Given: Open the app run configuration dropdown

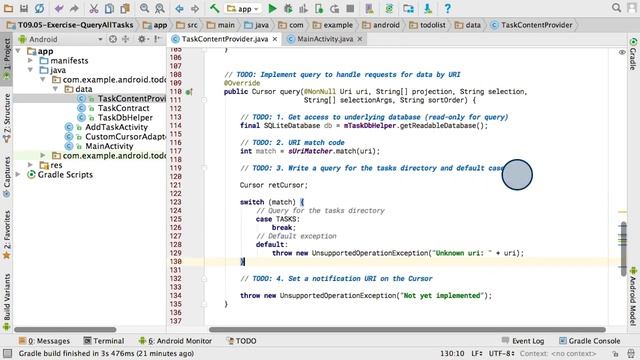Looking at the screenshot, I should tap(243, 9).
